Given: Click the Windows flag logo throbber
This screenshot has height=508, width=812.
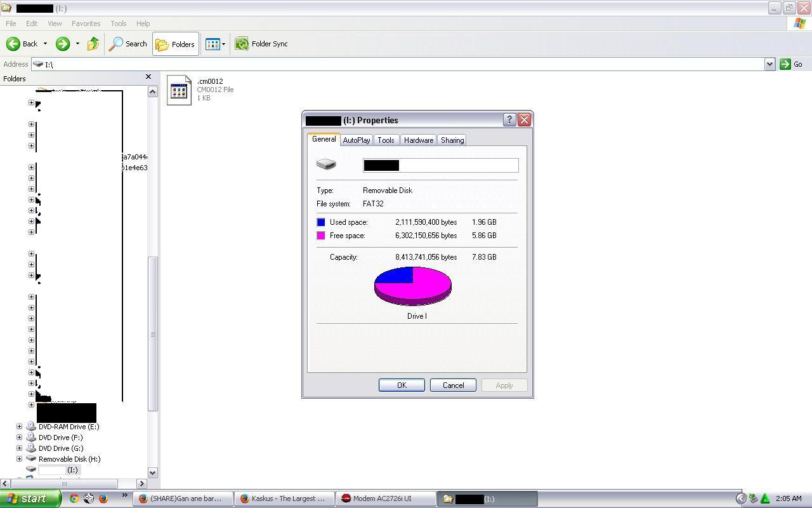Looking at the screenshot, I should pos(799,23).
